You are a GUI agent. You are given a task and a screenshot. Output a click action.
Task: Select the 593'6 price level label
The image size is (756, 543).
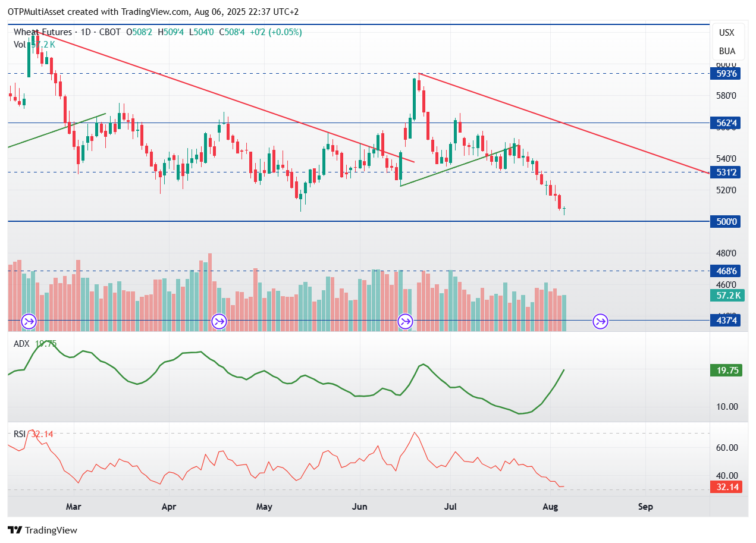[726, 74]
